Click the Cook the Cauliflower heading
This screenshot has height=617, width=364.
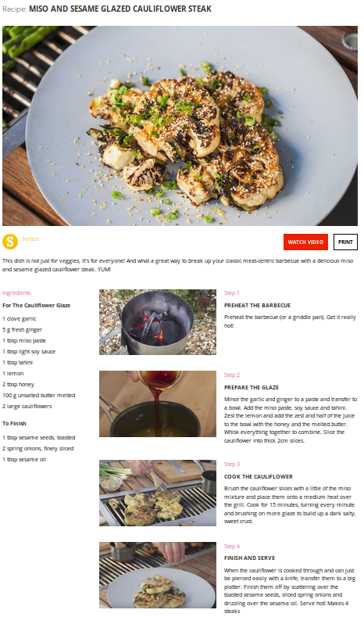pyautogui.click(x=259, y=476)
